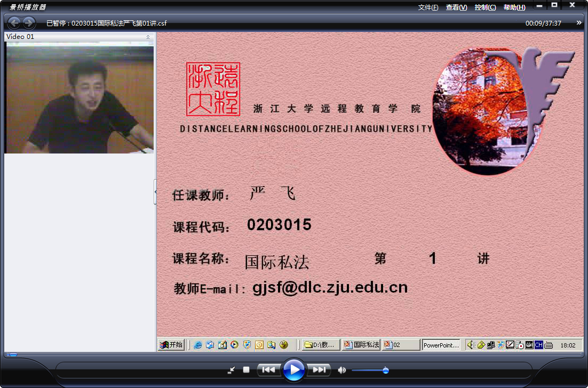This screenshot has height=388, width=588.
Task: Click the CH language indicator in recorded tray
Action: click(x=539, y=345)
